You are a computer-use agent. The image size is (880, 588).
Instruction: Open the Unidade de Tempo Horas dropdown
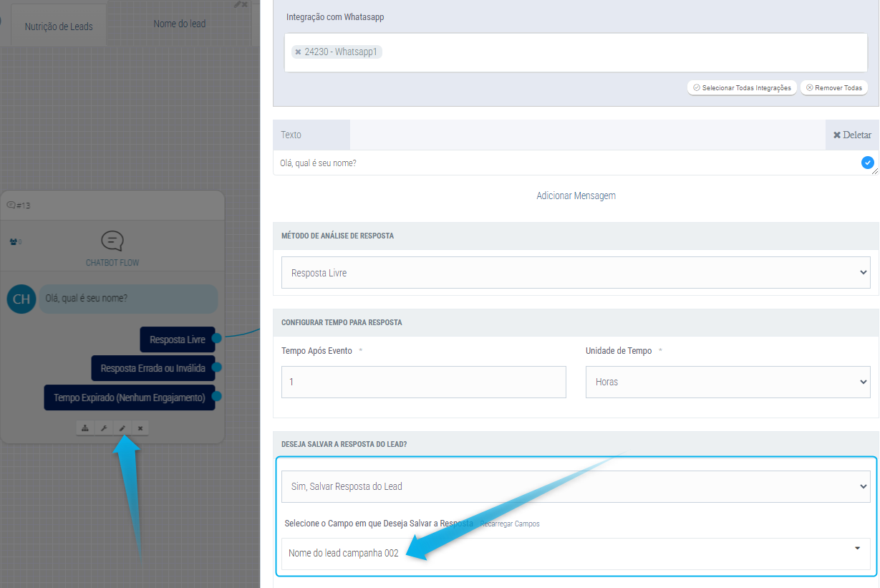click(727, 382)
